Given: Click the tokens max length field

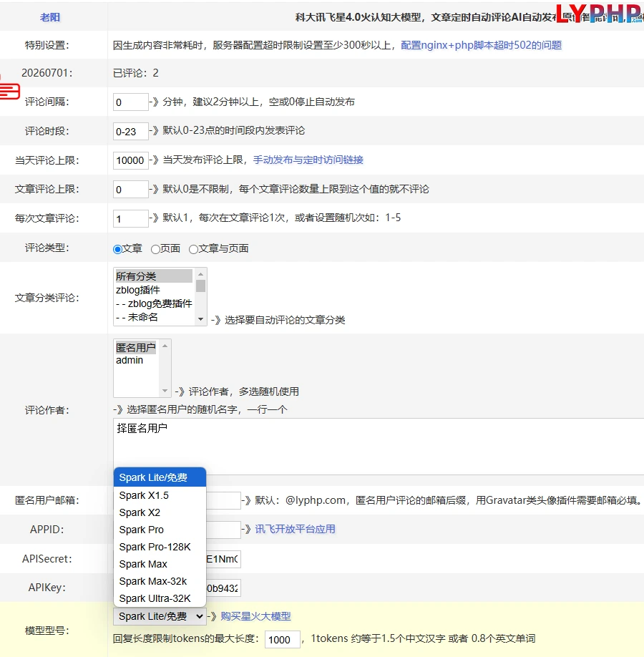Looking at the screenshot, I should [283, 639].
